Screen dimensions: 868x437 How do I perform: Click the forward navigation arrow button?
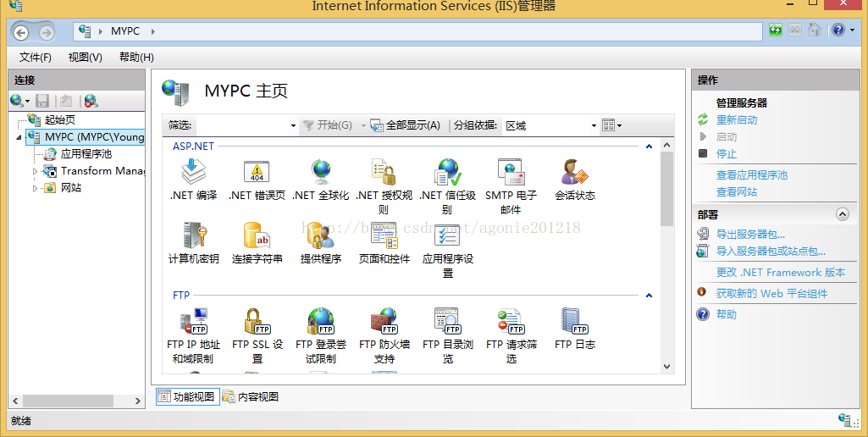click(x=47, y=33)
